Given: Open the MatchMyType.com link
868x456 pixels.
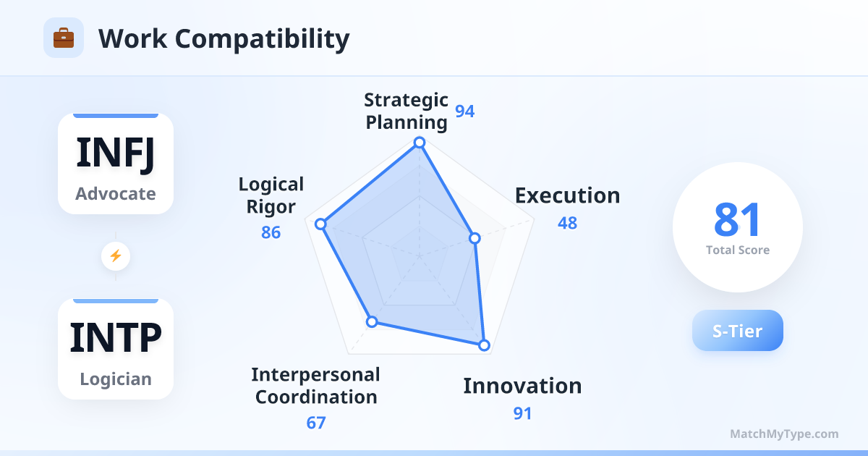Looking at the screenshot, I should click(x=784, y=434).
